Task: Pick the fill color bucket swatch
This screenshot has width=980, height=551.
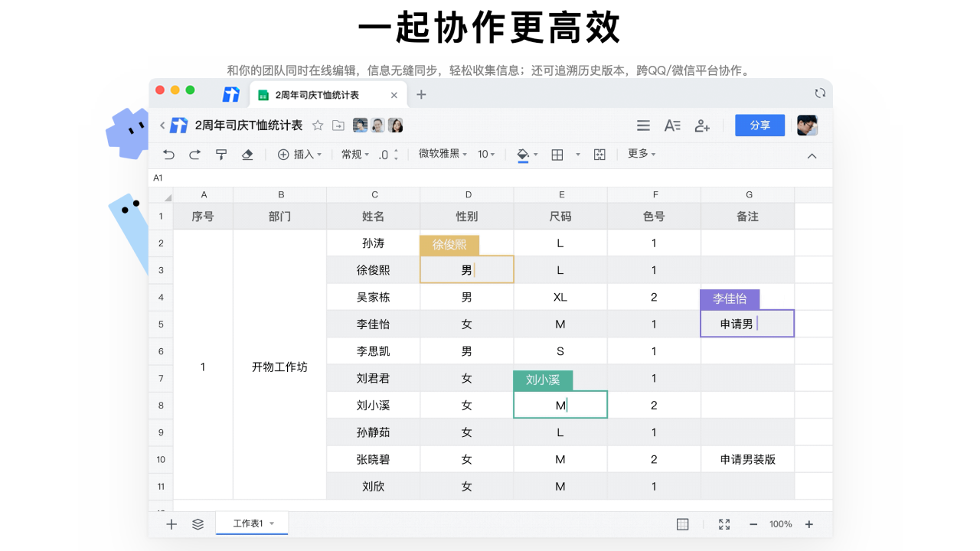Action: [x=523, y=155]
